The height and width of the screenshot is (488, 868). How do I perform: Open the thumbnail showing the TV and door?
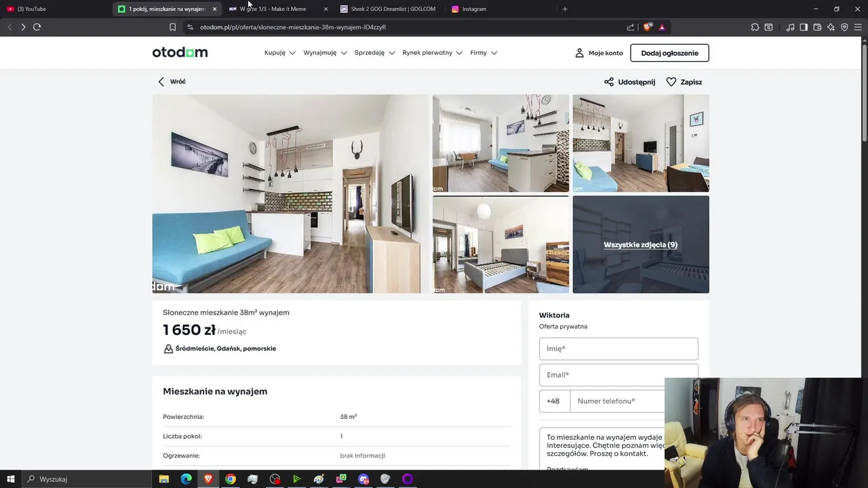(x=641, y=143)
